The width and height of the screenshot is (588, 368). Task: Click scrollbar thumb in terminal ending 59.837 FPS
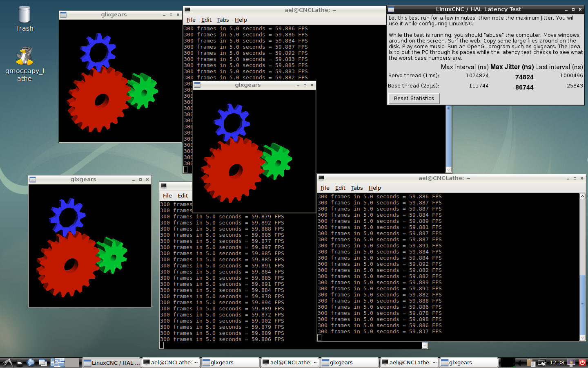coord(583,305)
